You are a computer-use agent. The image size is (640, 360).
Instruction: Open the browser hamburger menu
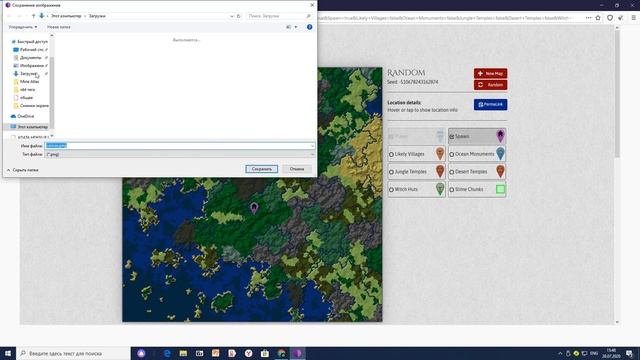pyautogui.click(x=633, y=18)
